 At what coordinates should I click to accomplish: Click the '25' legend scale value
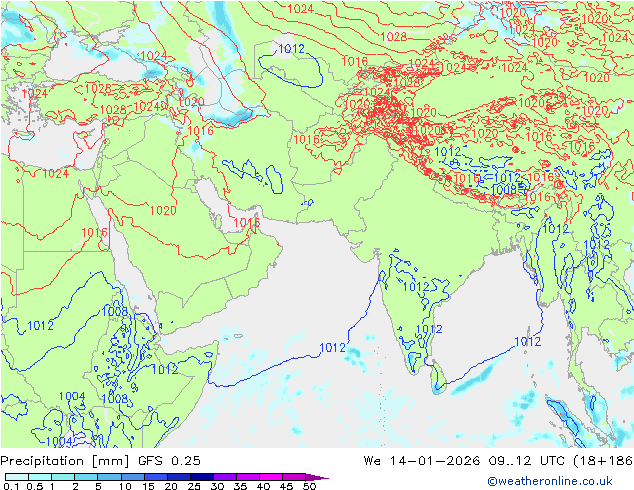pyautogui.click(x=194, y=486)
